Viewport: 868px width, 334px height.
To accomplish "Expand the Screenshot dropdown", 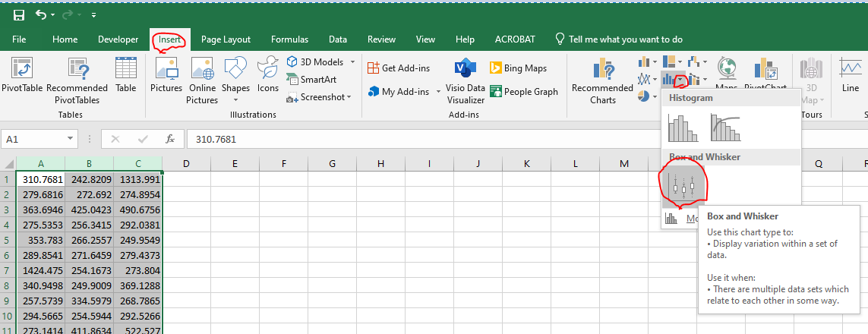I will click(x=349, y=97).
